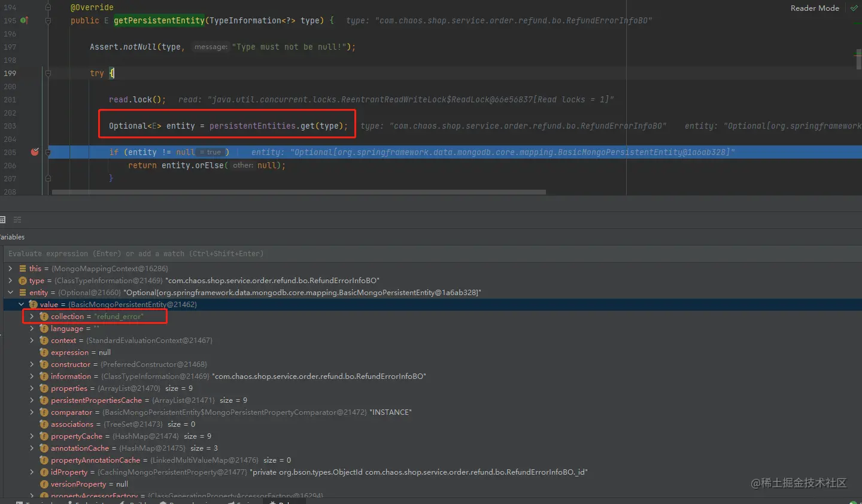862x504 pixels.
Task: Click the field icon beside 'value'
Action: 34,305
